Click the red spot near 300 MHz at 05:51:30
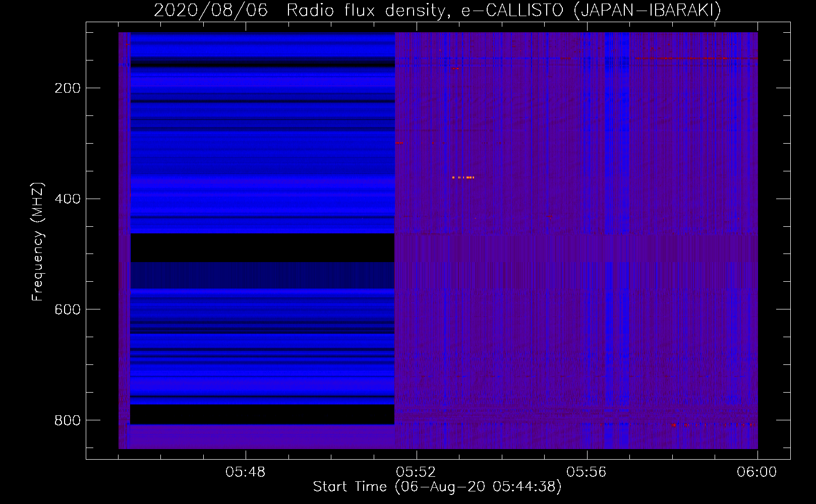This screenshot has width=816, height=504. tap(399, 143)
